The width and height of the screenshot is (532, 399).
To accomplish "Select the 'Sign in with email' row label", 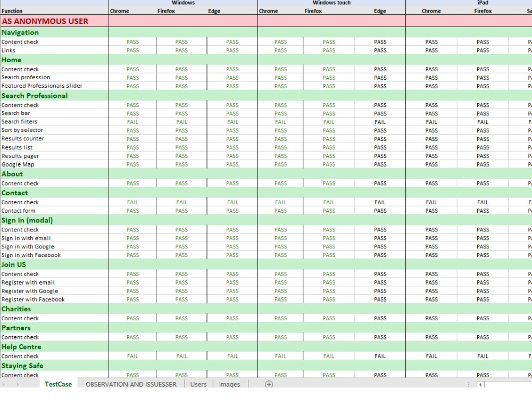I will 54,238.
